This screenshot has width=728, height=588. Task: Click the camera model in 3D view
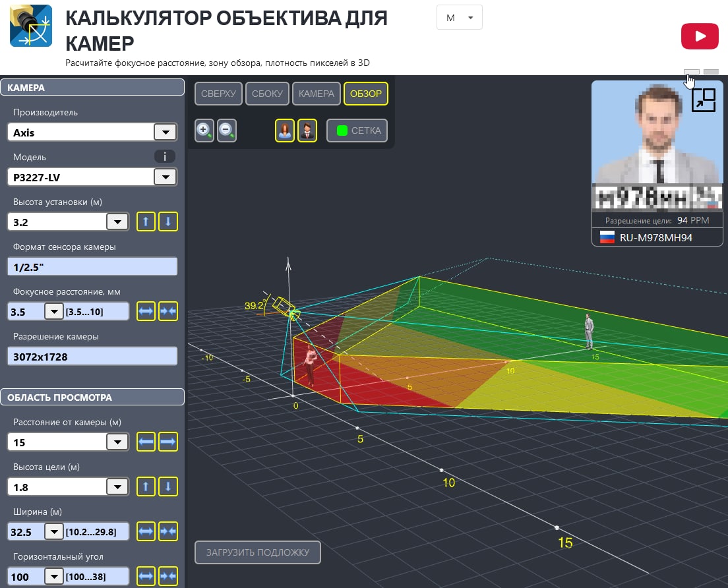click(x=285, y=308)
